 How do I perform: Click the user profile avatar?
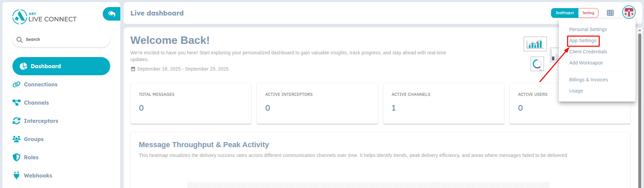[629, 12]
